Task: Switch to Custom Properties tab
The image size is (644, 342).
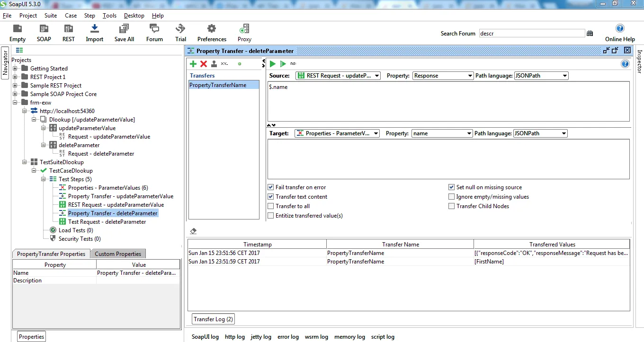Action: (x=118, y=254)
